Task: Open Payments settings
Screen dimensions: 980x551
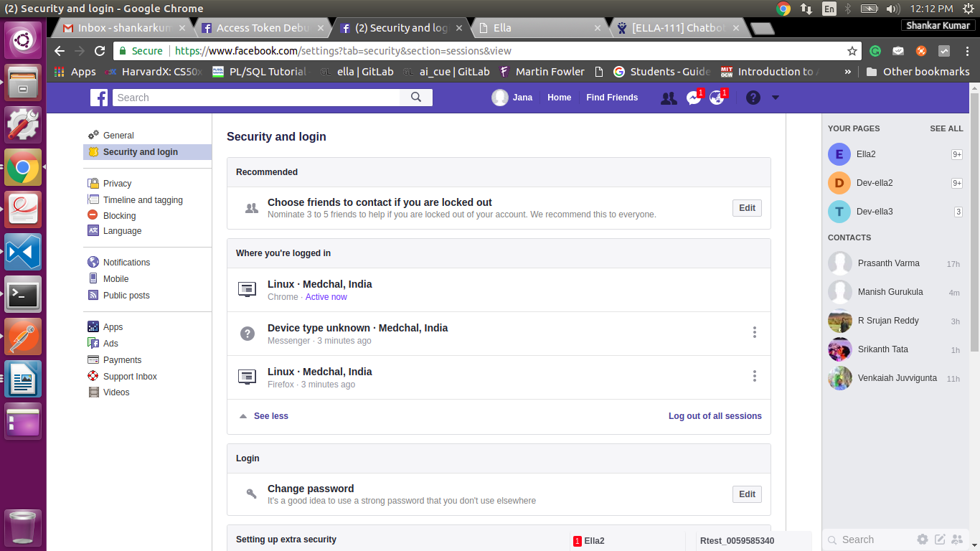Action: tap(122, 360)
